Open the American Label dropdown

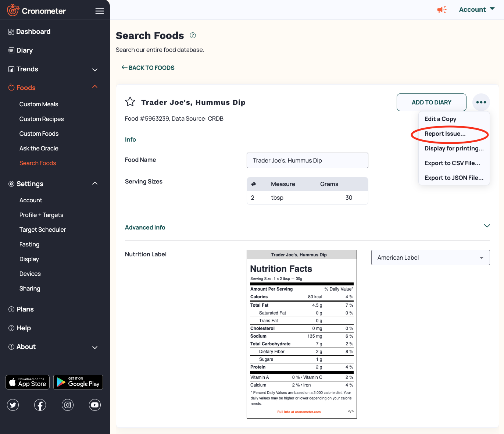tap(430, 257)
